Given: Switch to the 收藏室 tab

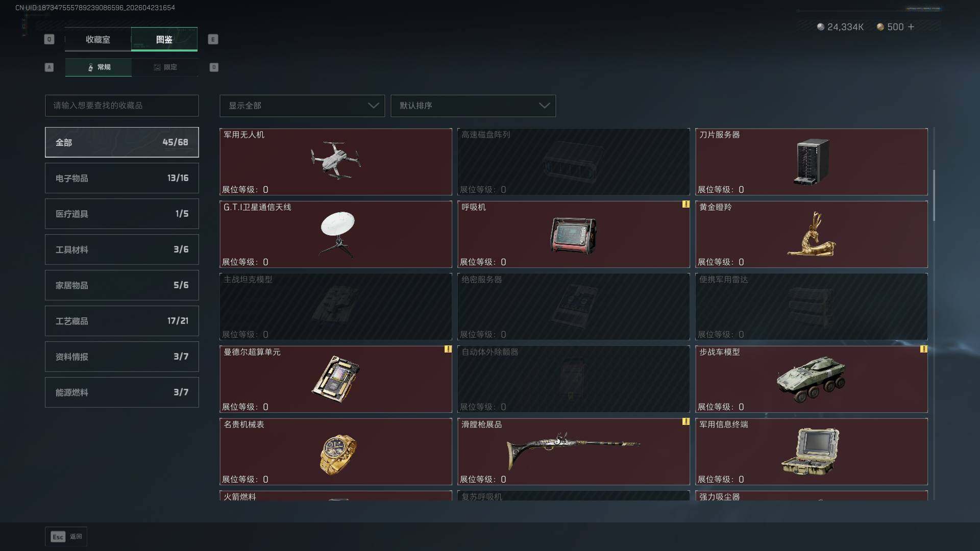Looking at the screenshot, I should (98, 39).
